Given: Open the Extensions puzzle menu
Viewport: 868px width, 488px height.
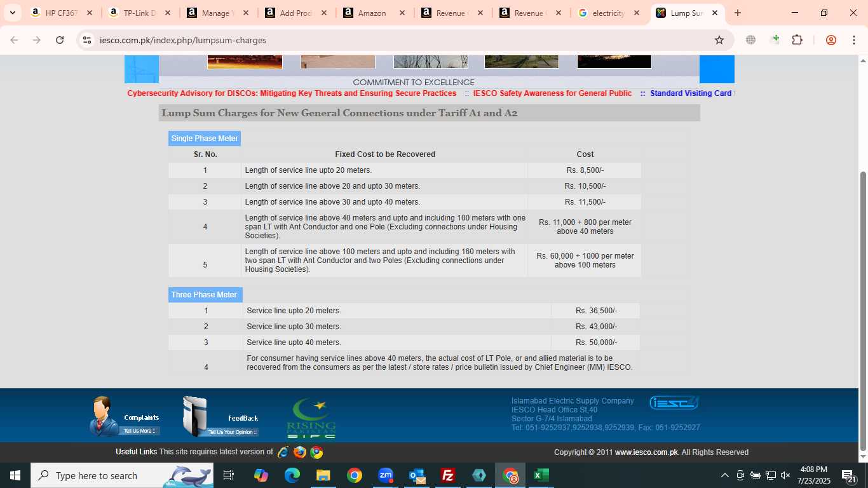Looking at the screenshot, I should (x=797, y=40).
